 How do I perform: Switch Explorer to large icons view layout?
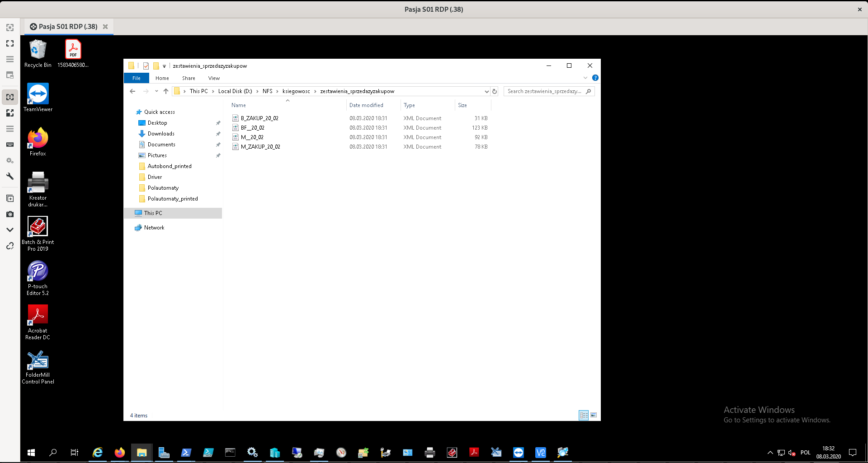(594, 415)
